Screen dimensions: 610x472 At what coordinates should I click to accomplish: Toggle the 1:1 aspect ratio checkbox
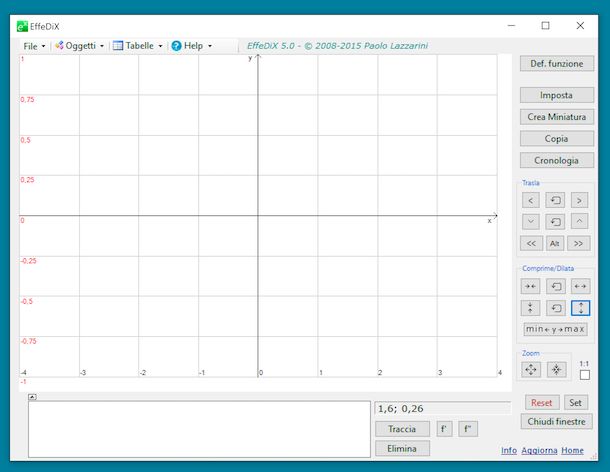pyautogui.click(x=585, y=375)
